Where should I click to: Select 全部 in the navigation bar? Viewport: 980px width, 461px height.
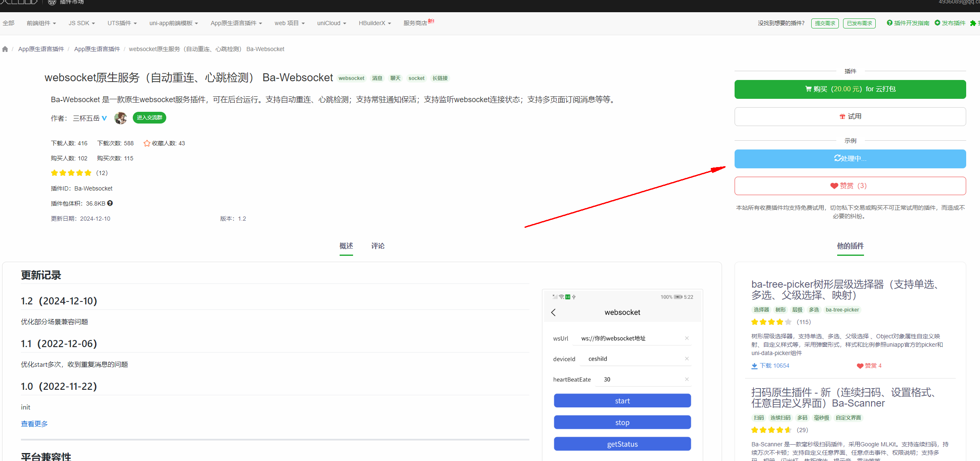tap(8, 23)
